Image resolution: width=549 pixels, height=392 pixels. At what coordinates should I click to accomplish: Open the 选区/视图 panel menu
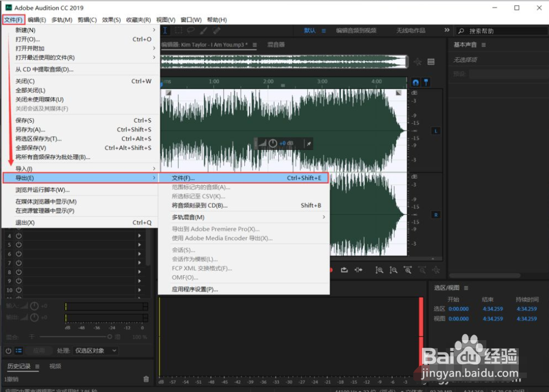(466, 288)
